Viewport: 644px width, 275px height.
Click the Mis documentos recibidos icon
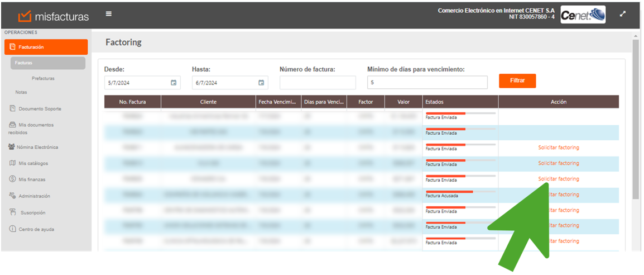coord(12,125)
